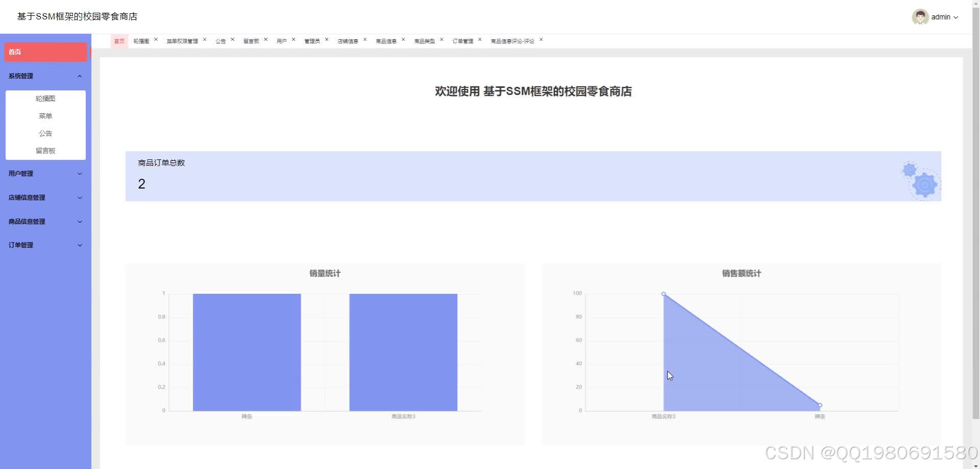Click the 100 data point on the 销售额统计 chart
980x469 pixels.
[664, 294]
